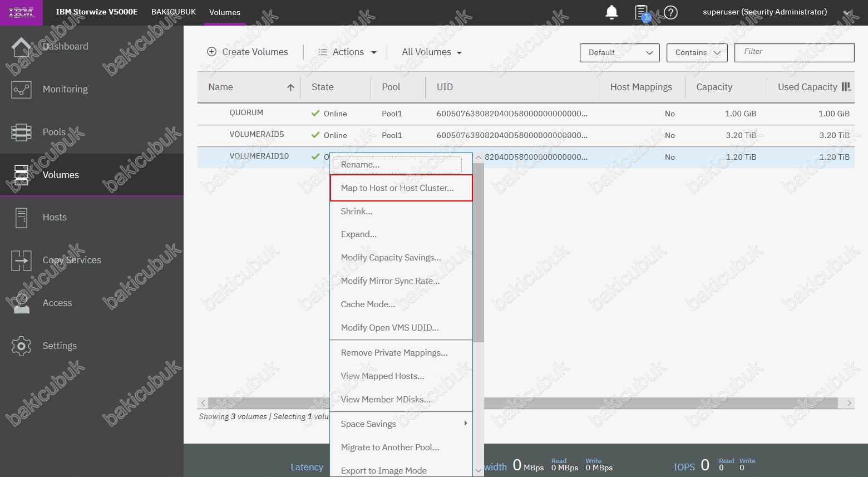The image size is (868, 477).
Task: Sort by the Capacity column header
Action: click(x=714, y=87)
